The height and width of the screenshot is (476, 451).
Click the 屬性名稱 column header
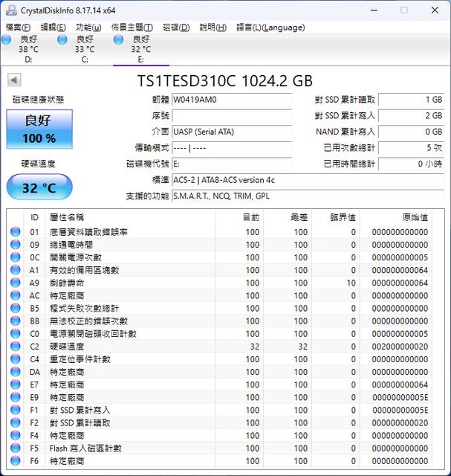pos(130,217)
